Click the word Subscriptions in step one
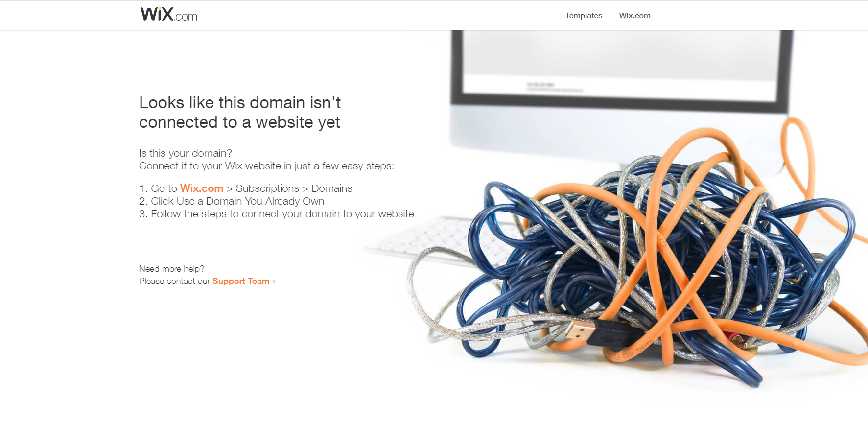 pos(267,188)
